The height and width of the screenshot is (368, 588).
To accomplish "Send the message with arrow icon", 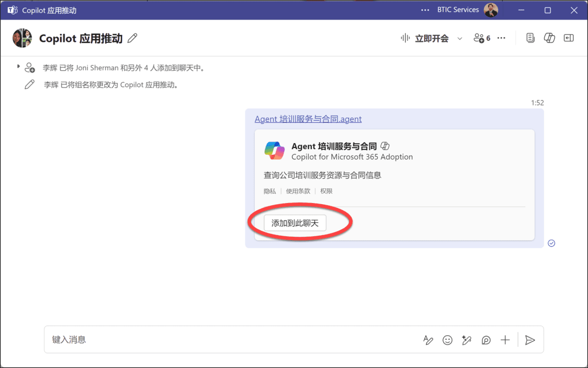I will 530,340.
